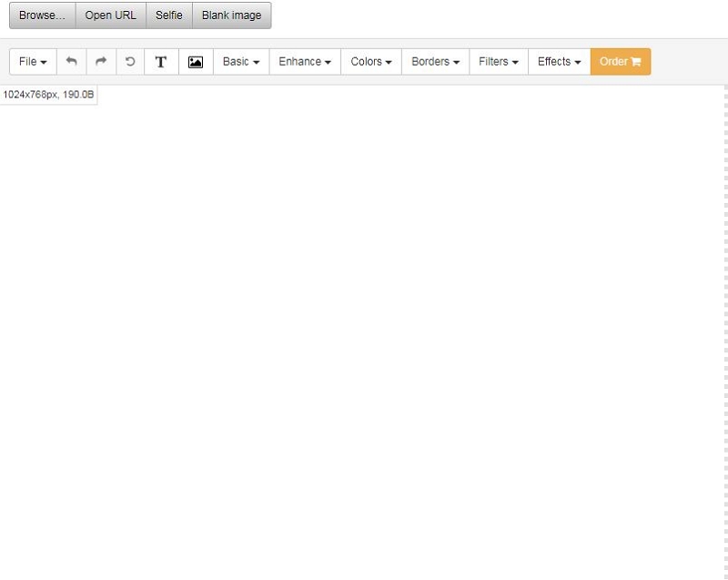The height and width of the screenshot is (580, 728).
Task: Click the center of the blank canvas
Action: click(x=362, y=332)
